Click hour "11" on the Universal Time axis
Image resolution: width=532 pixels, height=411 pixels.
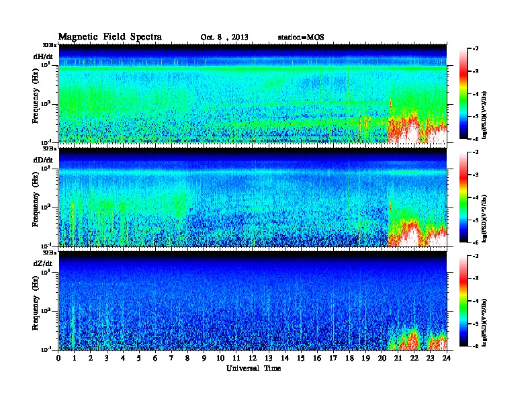236,358
